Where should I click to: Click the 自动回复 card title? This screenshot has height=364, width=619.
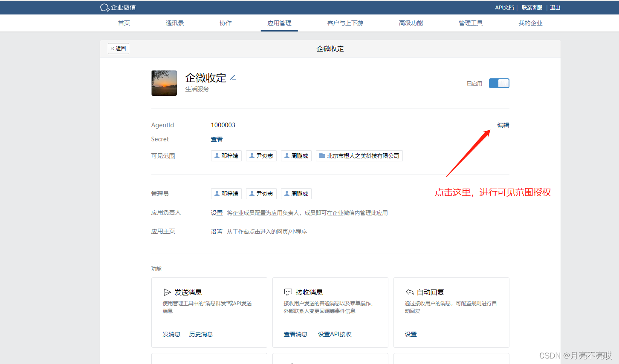(430, 292)
